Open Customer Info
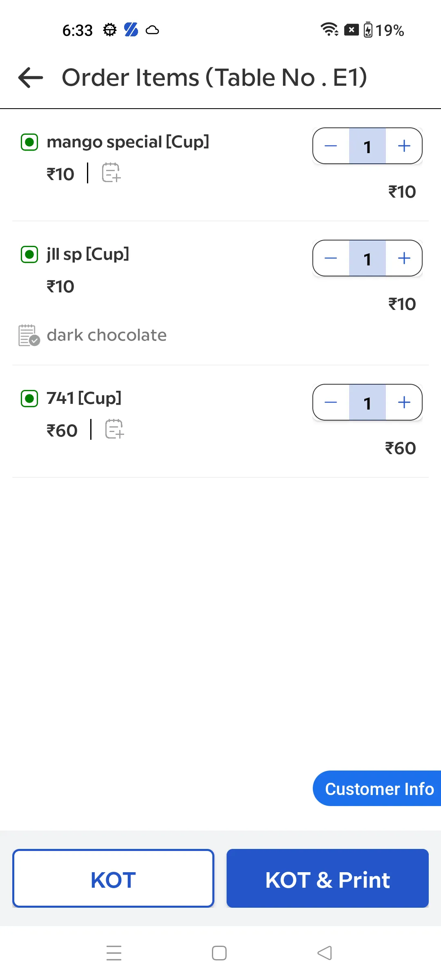Viewport: 441px width, 980px height. point(377,788)
